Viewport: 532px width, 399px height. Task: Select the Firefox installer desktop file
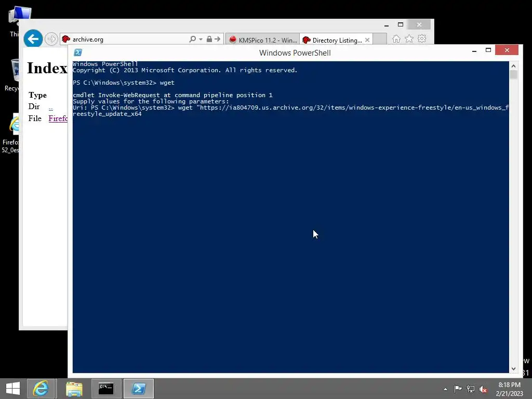tap(11, 133)
